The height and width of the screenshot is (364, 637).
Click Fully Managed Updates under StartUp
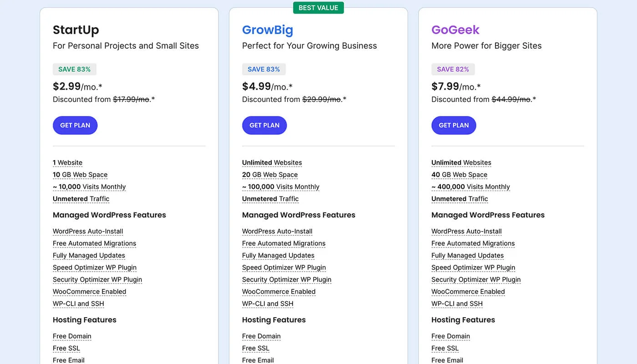pos(89,255)
